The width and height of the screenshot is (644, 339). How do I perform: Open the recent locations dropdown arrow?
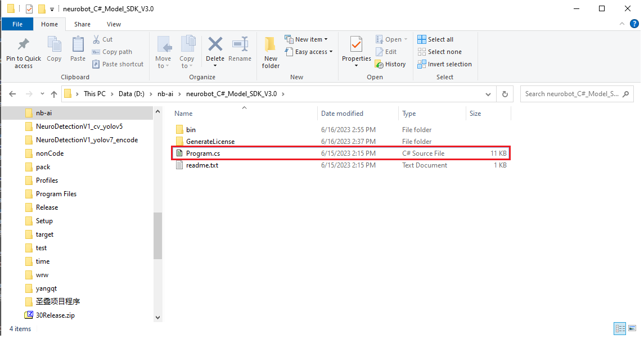click(42, 94)
